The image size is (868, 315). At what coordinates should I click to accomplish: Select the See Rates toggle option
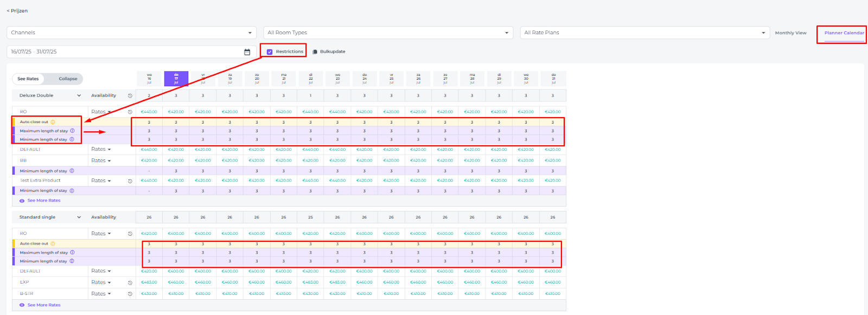click(28, 79)
